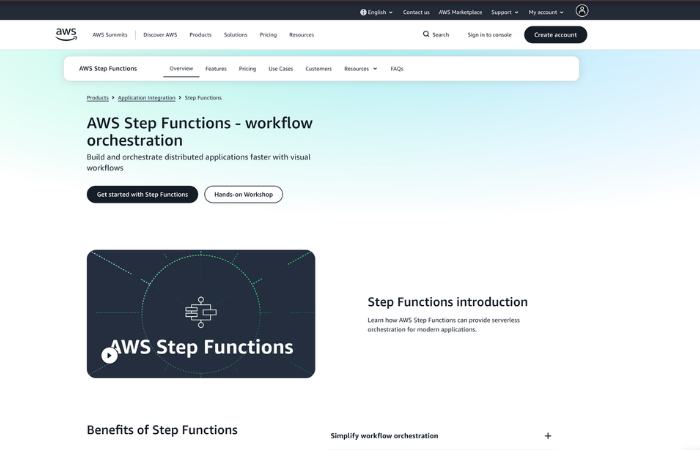Click the AWS logo
Viewport: 700px width, 450px height.
(66, 34)
